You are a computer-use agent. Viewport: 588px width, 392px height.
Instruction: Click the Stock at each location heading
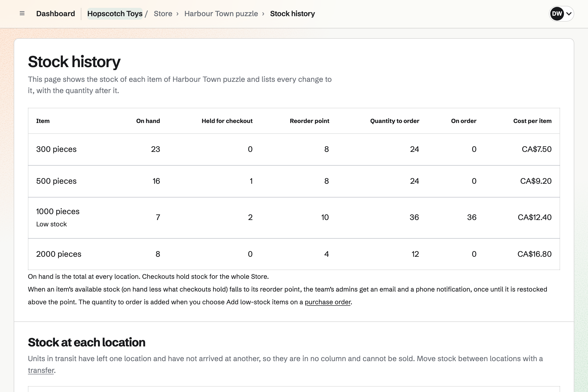tap(86, 342)
